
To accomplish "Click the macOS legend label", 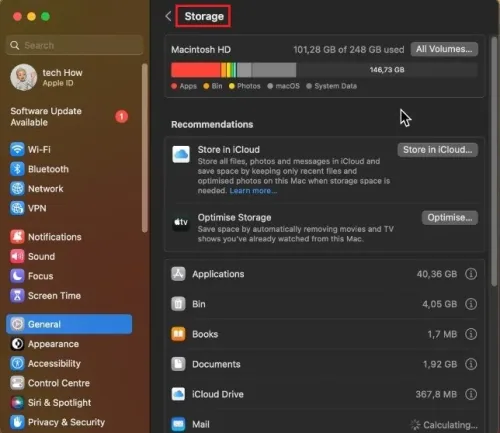I will (x=288, y=86).
